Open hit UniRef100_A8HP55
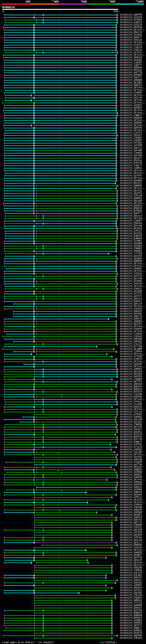This screenshot has width=146, height=644. pos(131,15)
